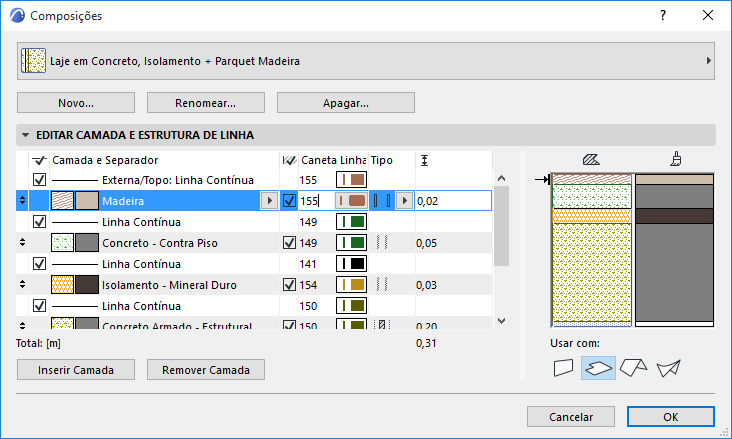This screenshot has height=439, width=732.
Task: Click Isolamento - Mineral Duro drag handle
Action: 22,285
